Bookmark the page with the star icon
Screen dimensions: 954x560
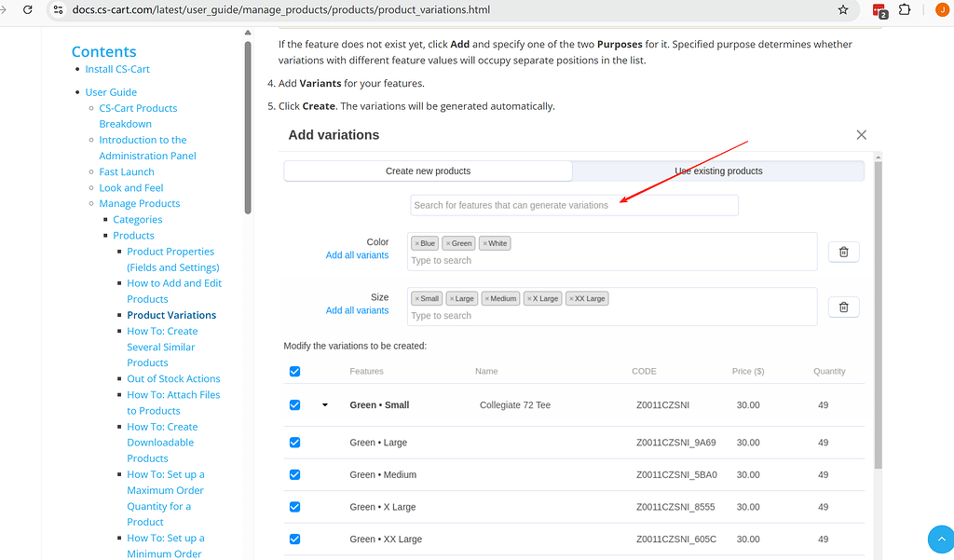pos(841,11)
